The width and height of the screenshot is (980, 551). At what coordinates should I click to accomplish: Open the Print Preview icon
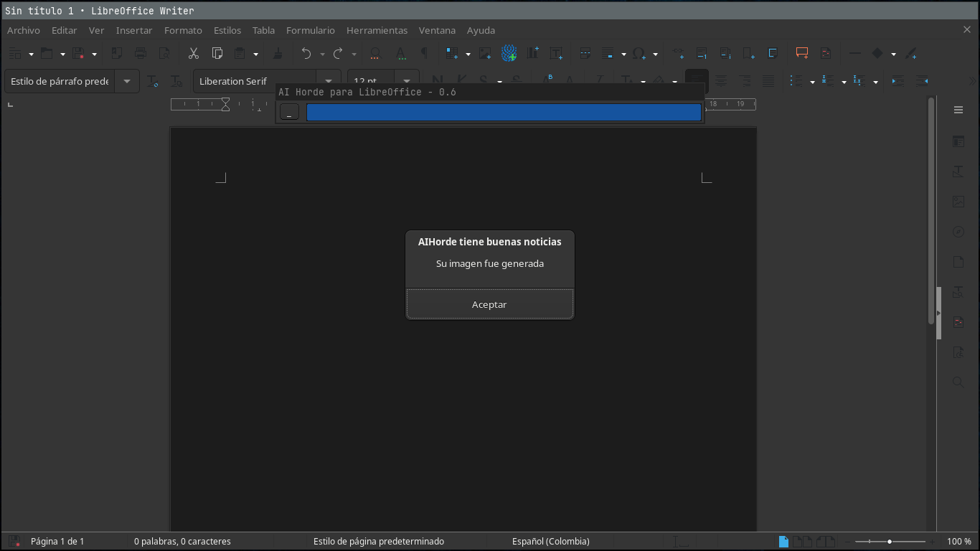164,53
